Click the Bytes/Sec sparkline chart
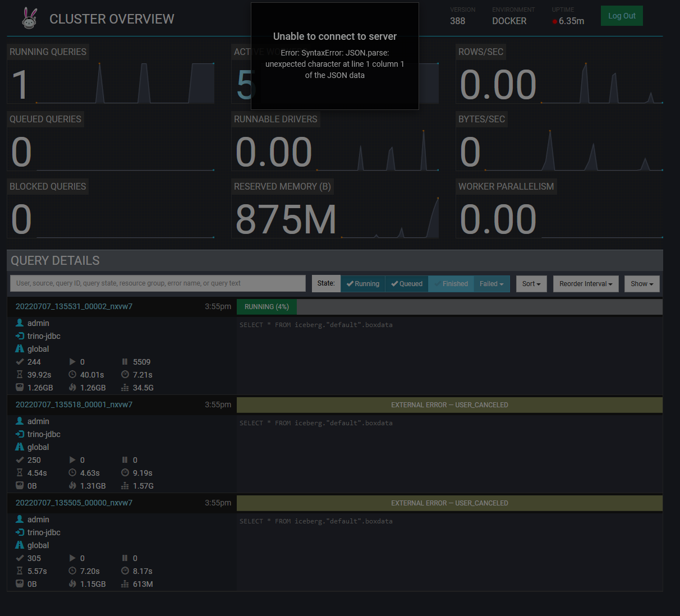 [x=573, y=150]
